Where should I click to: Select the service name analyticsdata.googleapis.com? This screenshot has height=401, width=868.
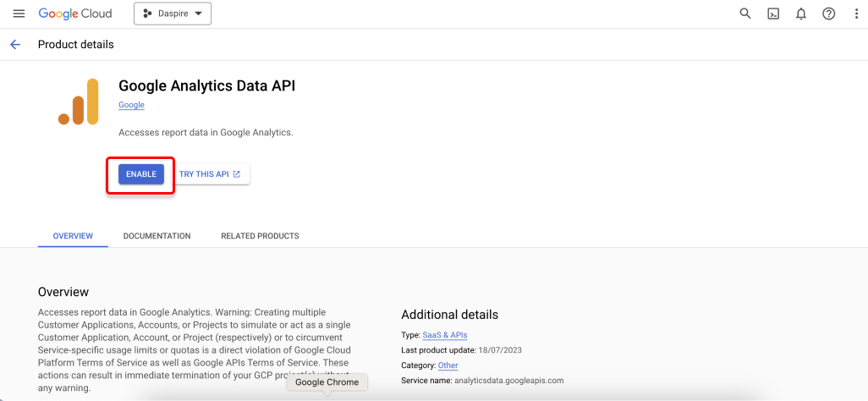click(x=508, y=381)
